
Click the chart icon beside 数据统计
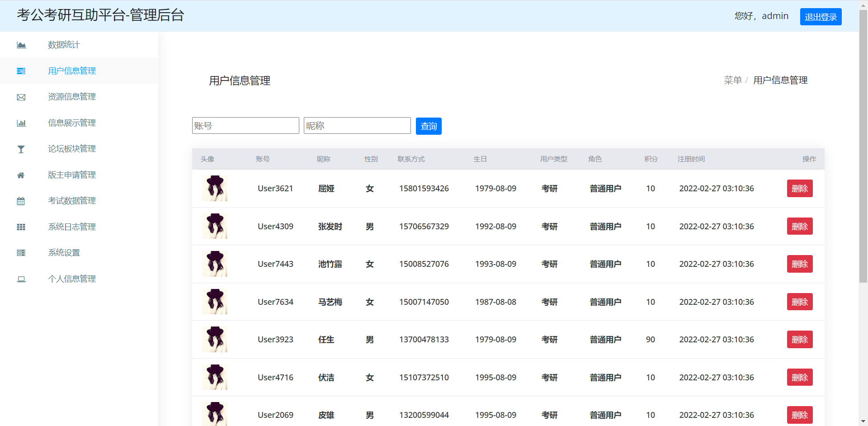21,45
